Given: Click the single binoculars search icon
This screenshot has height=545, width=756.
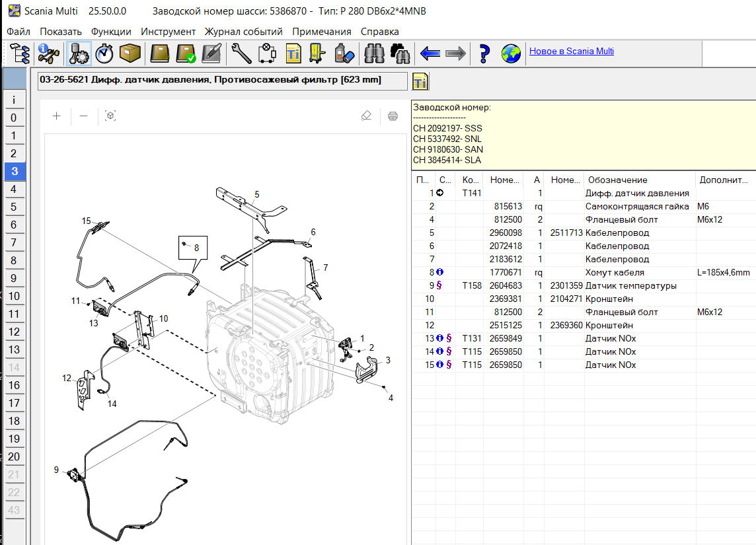Looking at the screenshot, I should pyautogui.click(x=373, y=53).
